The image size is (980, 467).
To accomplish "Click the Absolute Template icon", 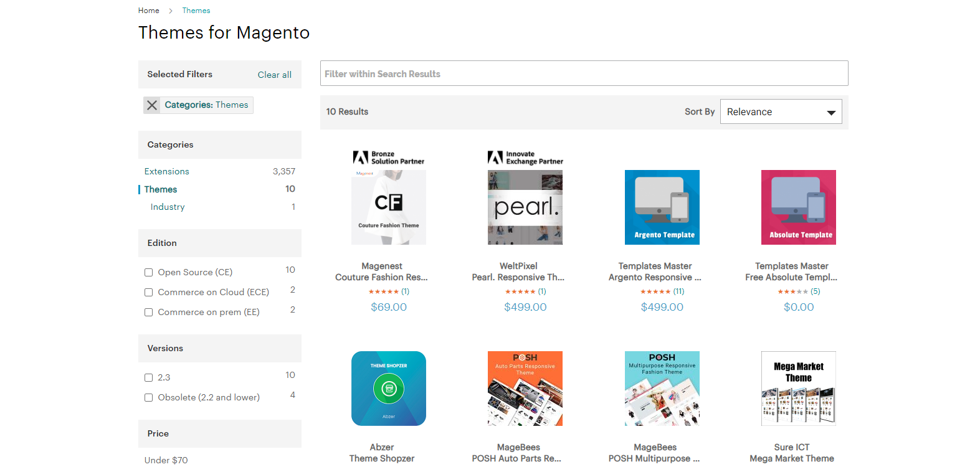I will (x=799, y=207).
